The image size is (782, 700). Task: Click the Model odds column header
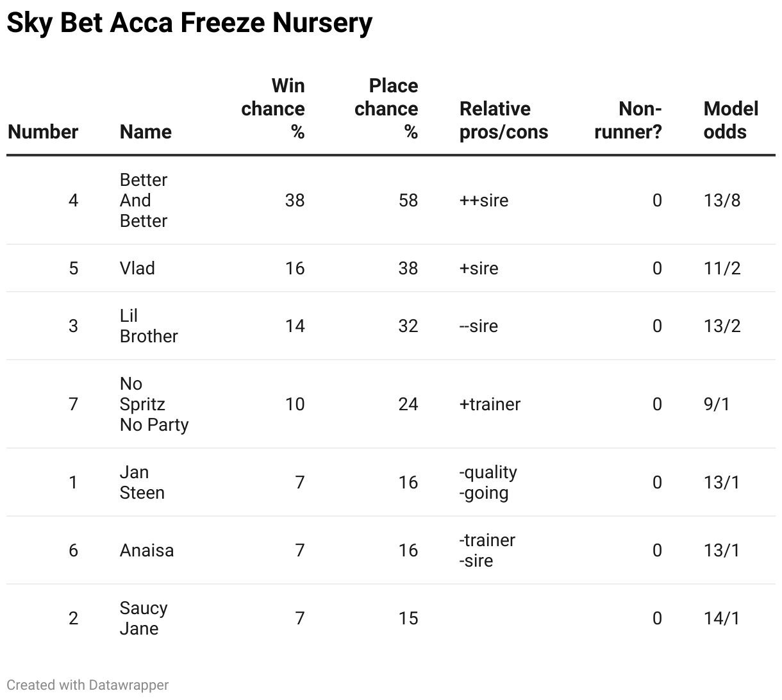pyautogui.click(x=731, y=120)
